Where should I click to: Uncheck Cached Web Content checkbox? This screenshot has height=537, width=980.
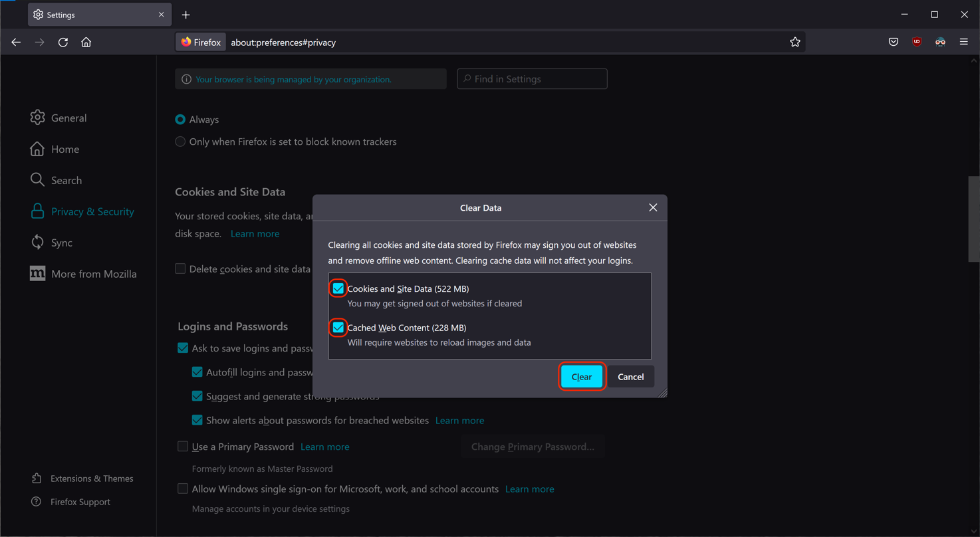[338, 328]
